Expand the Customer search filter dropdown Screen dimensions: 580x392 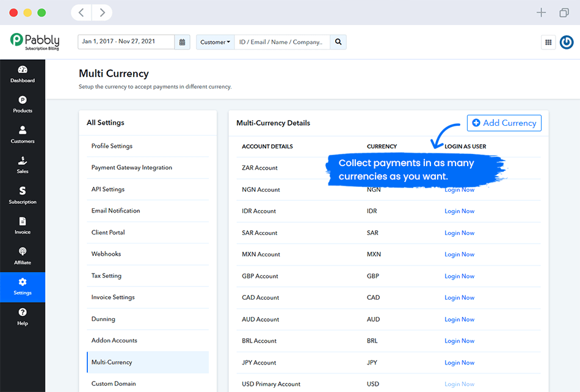216,42
